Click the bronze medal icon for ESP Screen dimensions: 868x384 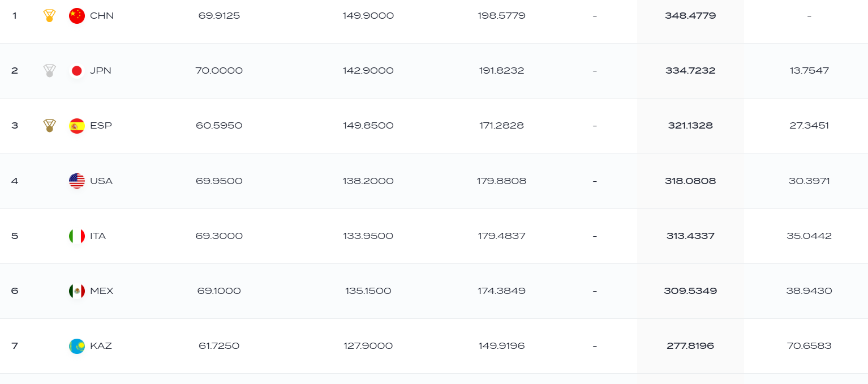point(49,126)
